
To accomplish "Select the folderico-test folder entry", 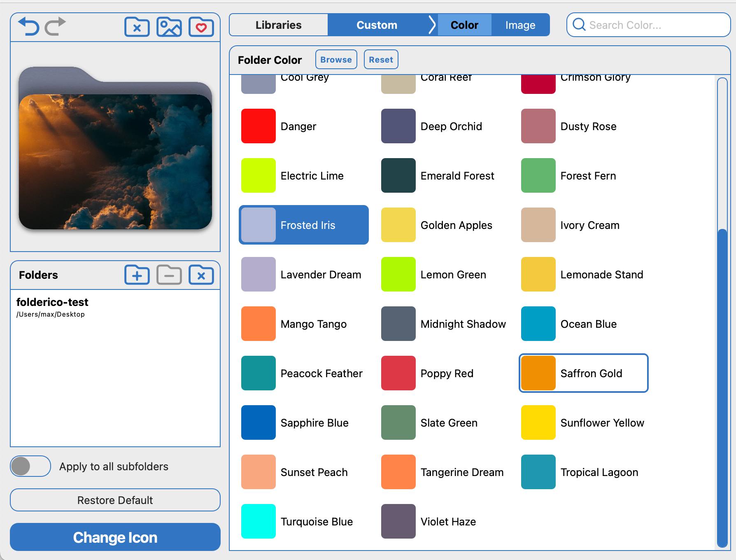I will tap(115, 307).
